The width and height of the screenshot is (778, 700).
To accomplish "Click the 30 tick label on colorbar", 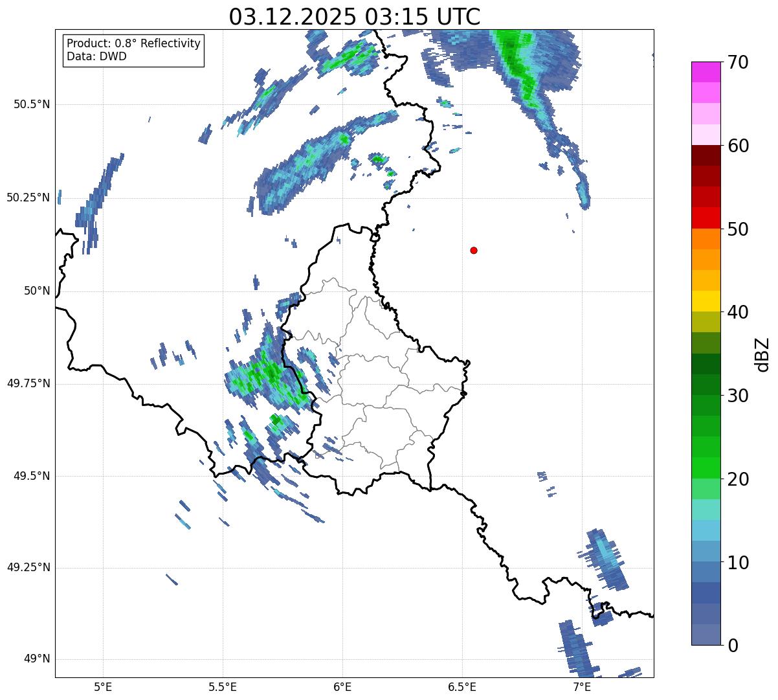I will coord(738,396).
